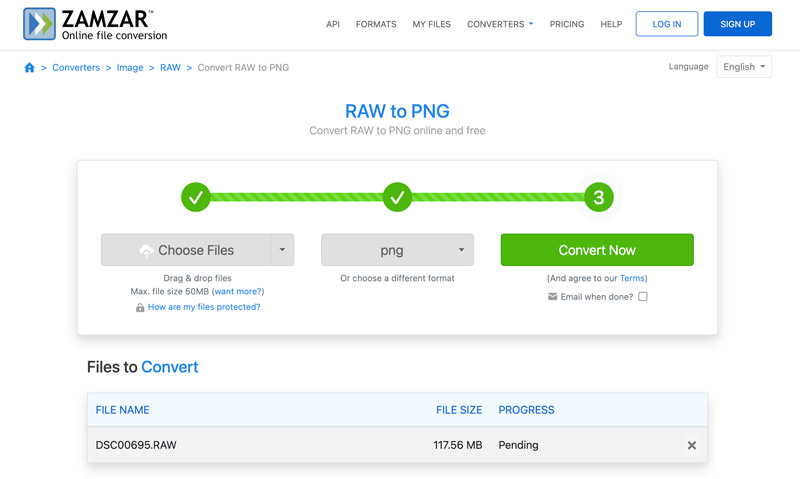This screenshot has height=479, width=800.
Task: Click the step 1 green checkmark circle
Action: [x=196, y=197]
